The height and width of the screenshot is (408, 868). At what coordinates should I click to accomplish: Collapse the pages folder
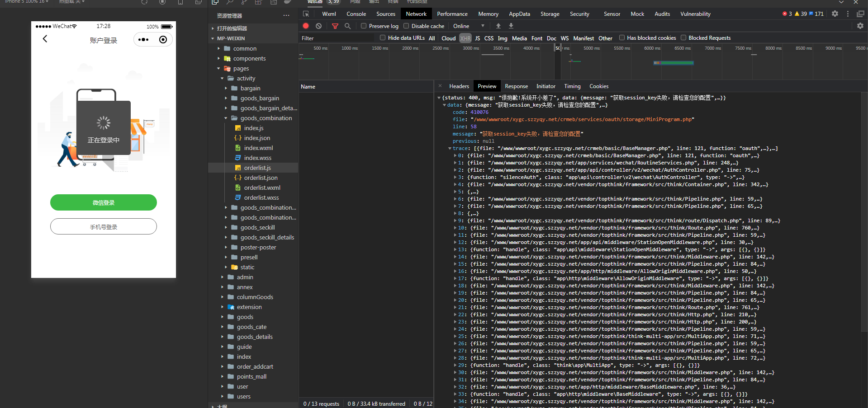(218, 69)
